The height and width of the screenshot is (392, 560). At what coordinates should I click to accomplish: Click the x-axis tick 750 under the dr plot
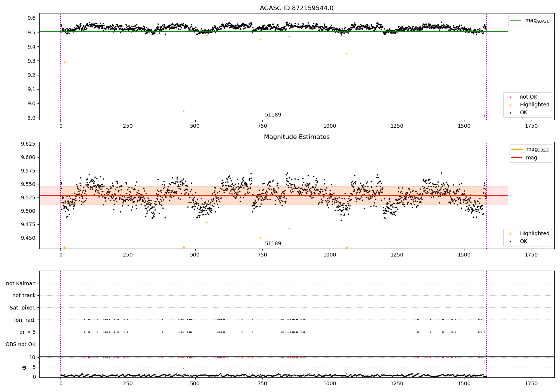pyautogui.click(x=262, y=383)
